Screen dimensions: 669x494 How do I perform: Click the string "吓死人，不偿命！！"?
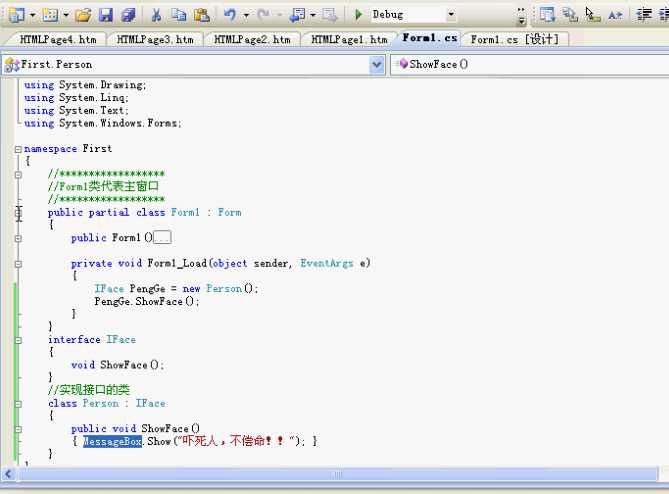(x=236, y=441)
